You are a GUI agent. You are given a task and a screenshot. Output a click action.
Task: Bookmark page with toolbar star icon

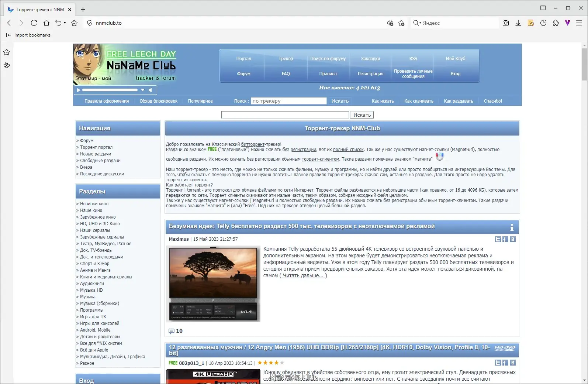(74, 23)
